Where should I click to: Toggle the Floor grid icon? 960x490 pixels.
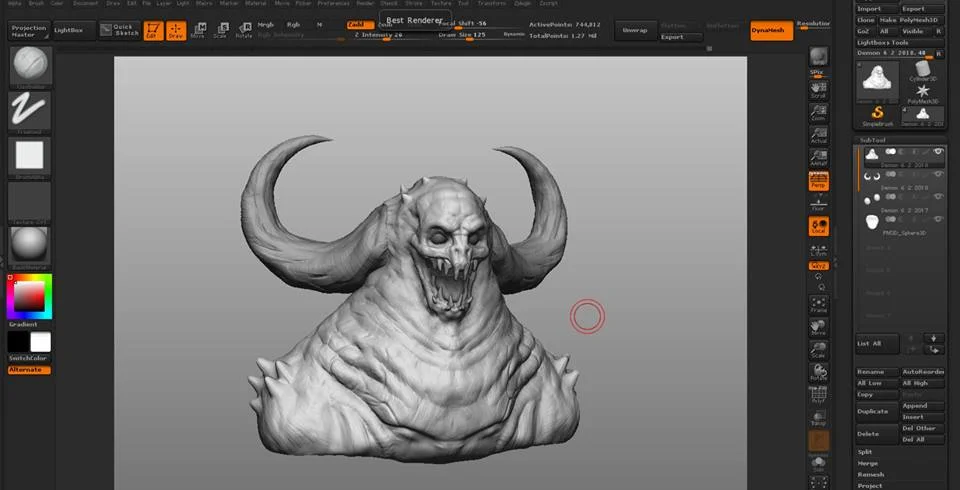coord(819,204)
